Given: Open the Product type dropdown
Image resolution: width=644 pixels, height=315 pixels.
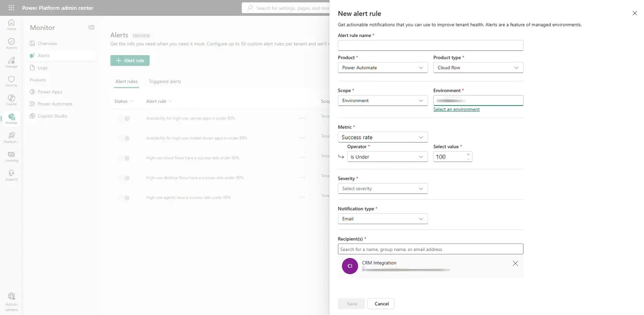Looking at the screenshot, I should (478, 68).
